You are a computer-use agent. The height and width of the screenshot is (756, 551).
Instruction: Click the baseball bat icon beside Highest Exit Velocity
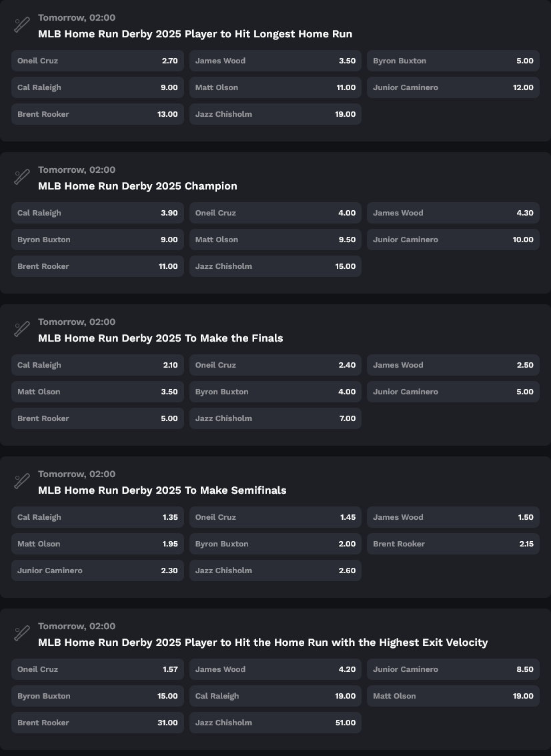(22, 633)
